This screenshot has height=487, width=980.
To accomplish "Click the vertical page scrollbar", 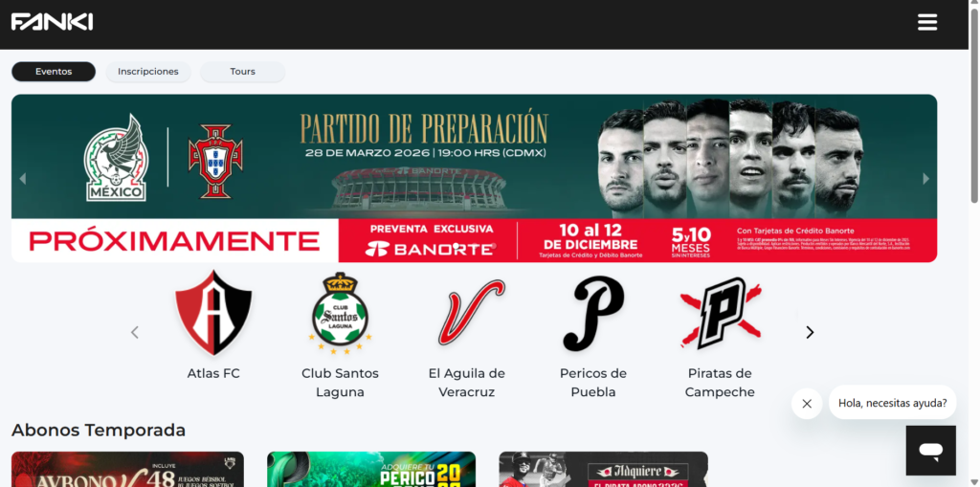I will 973,106.
